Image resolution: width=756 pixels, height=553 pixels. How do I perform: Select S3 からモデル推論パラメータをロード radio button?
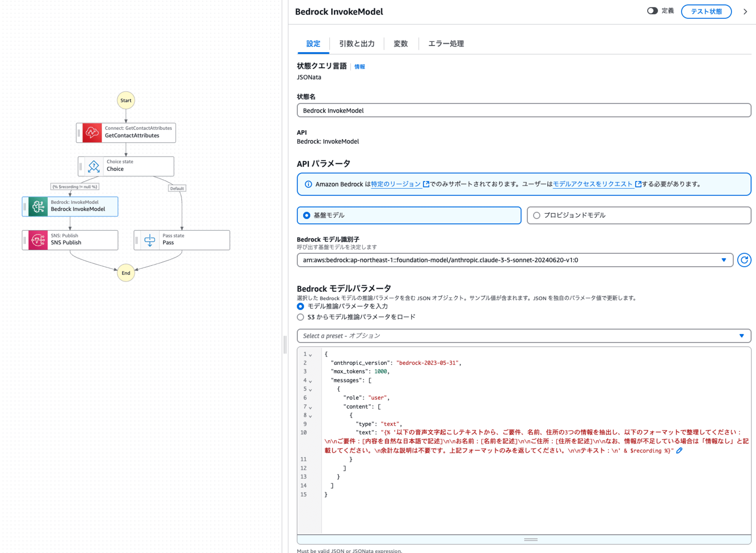tap(301, 317)
